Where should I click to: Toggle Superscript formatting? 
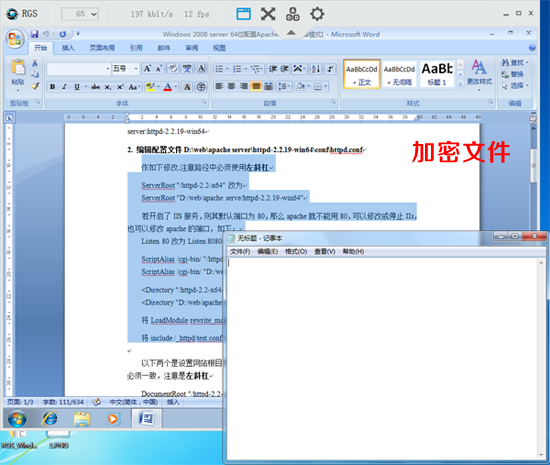point(120,87)
